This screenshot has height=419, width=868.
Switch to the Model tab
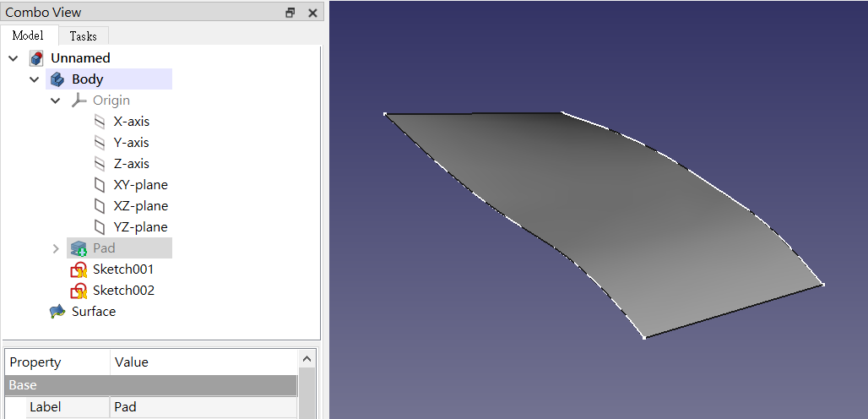click(28, 35)
